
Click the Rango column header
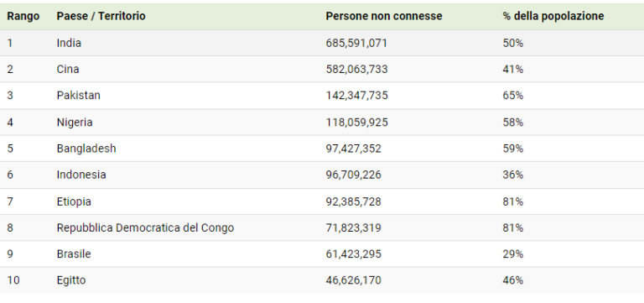click(23, 16)
